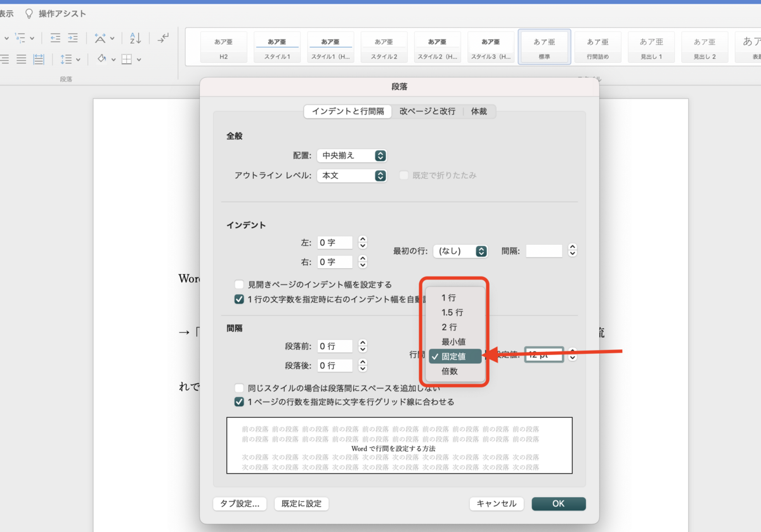Open the 最初の行 dropdown
The width and height of the screenshot is (761, 532).
click(x=460, y=251)
